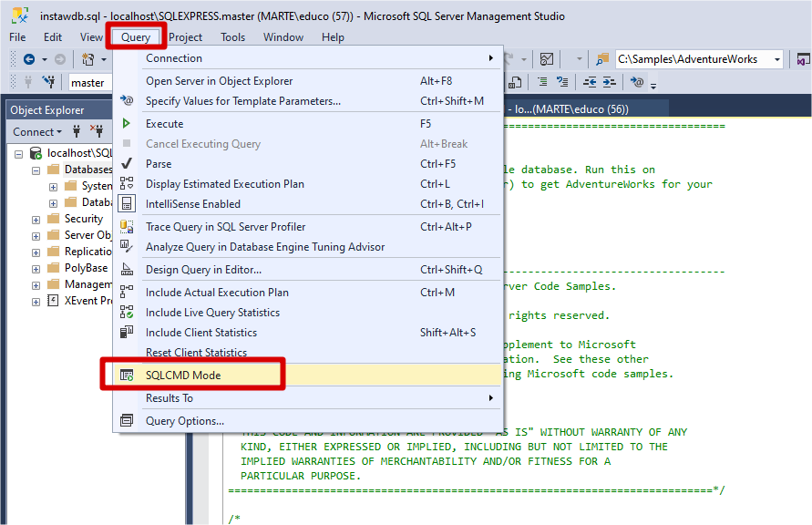This screenshot has width=812, height=525.
Task: Expand the PolyBase folder node
Action: 36,269
